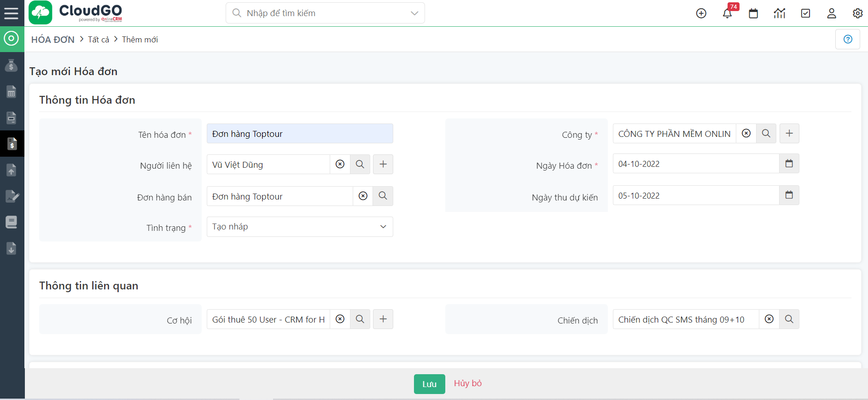868x400 pixels.
Task: Open the user profile icon
Action: [x=831, y=13]
